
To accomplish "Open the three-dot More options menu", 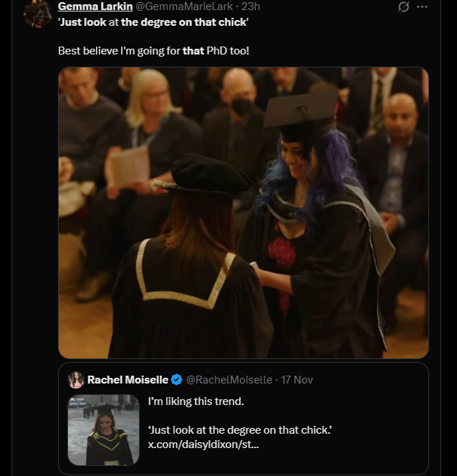I will coord(422,6).
